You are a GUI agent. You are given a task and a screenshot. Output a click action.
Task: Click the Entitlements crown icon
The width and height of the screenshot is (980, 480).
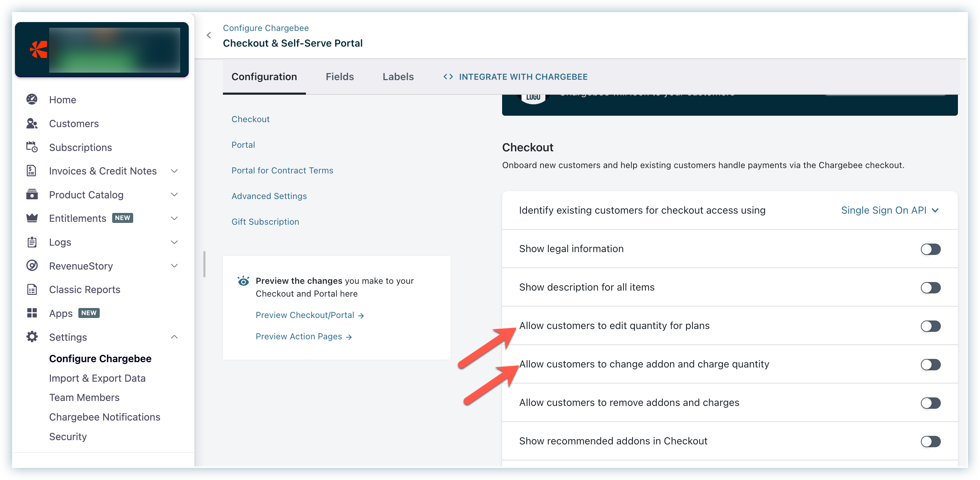click(x=32, y=218)
